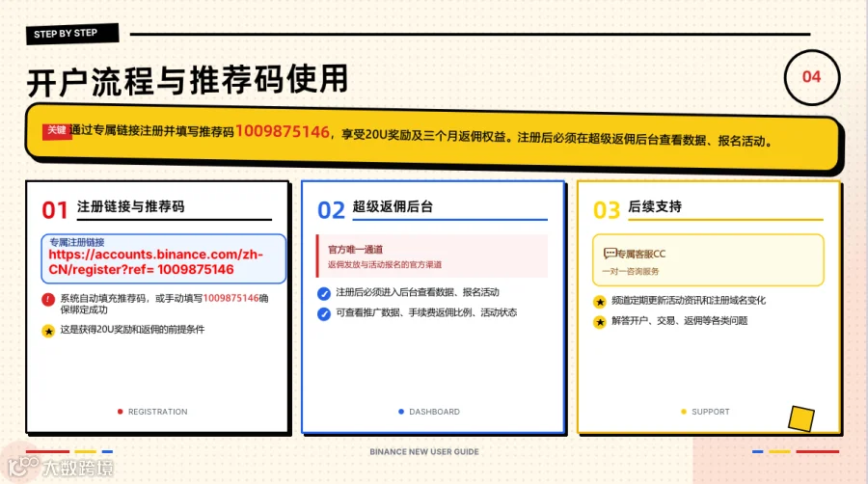868x484 pixels.
Task: Click the heading 注册链接与推荐码
Action: (130, 206)
